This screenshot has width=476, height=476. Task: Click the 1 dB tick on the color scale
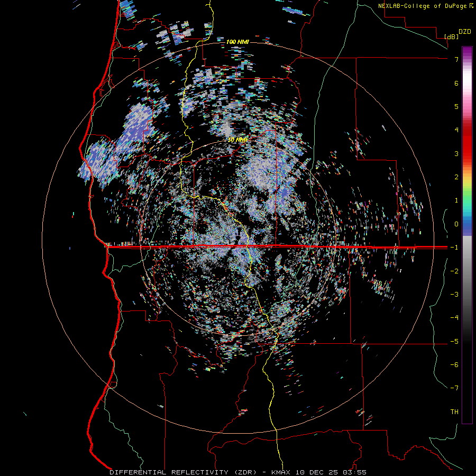coord(456,200)
